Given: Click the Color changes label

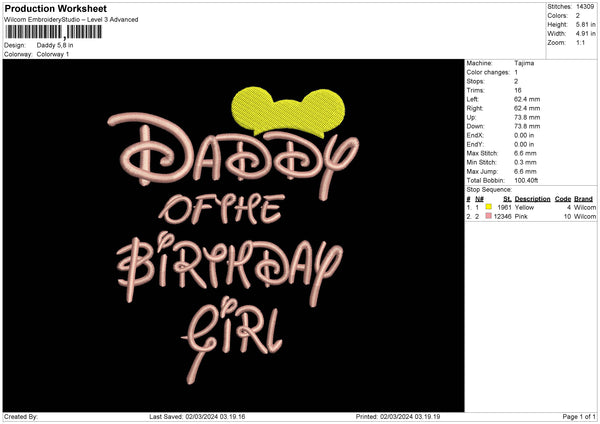Looking at the screenshot, I should point(488,72).
